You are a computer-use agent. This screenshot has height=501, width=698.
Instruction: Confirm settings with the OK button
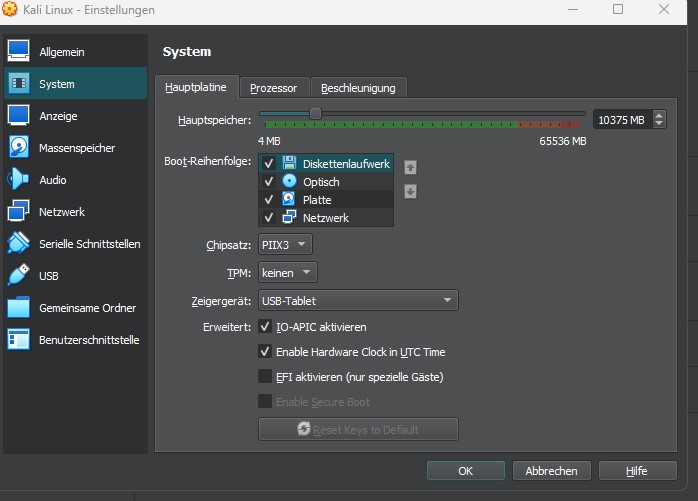click(466, 471)
